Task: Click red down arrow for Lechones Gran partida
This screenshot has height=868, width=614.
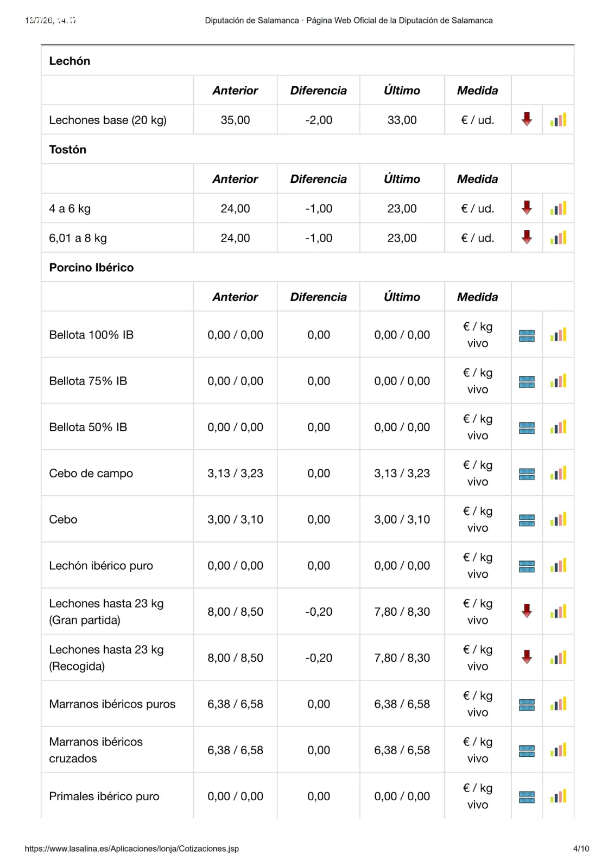Action: coord(527,611)
